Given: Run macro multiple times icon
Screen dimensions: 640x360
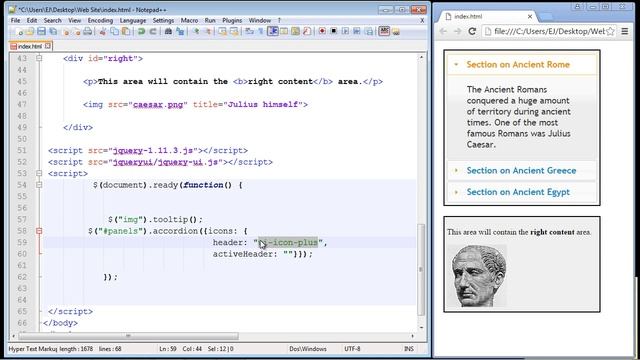Looking at the screenshot, I should tap(357, 31).
